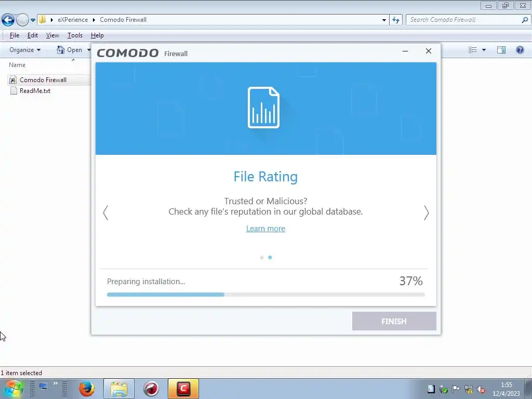The image size is (532, 399).
Task: Select eXPerience in the address path
Action: coord(73,20)
